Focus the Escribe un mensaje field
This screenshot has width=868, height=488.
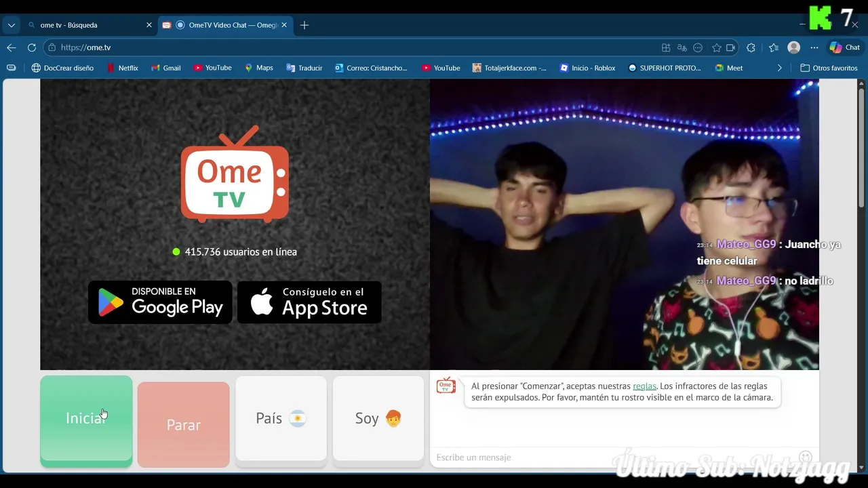tap(614, 457)
